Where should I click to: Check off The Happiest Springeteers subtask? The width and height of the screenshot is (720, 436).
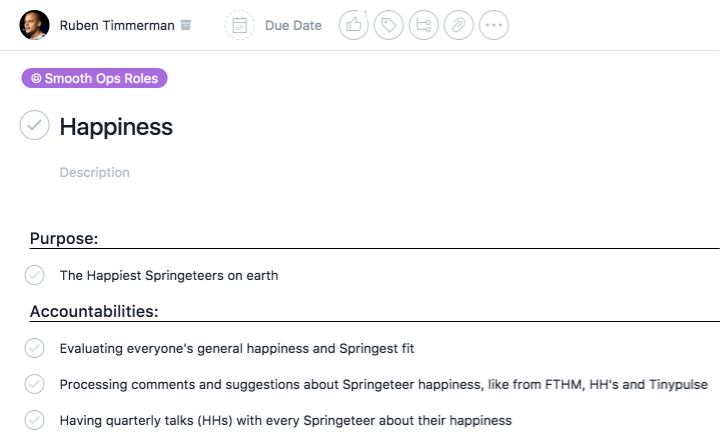[x=34, y=275]
